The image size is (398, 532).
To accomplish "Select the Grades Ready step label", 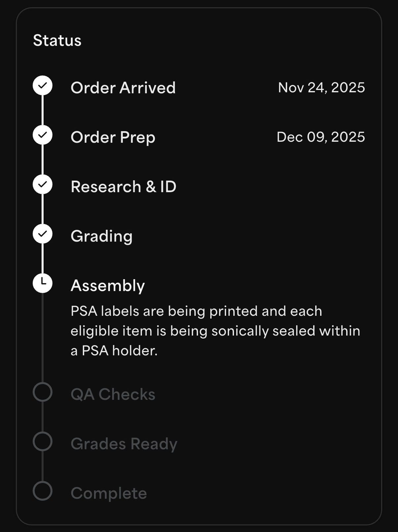I will pos(124,444).
